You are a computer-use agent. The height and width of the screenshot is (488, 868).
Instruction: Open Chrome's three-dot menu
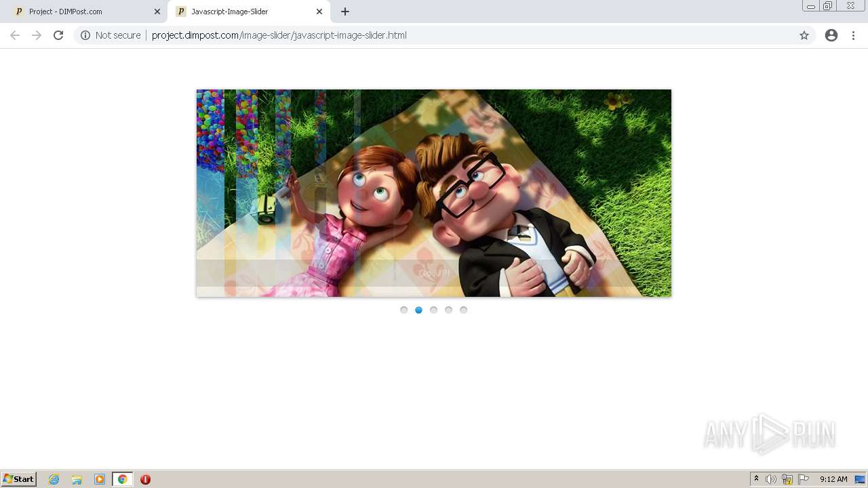coord(854,35)
